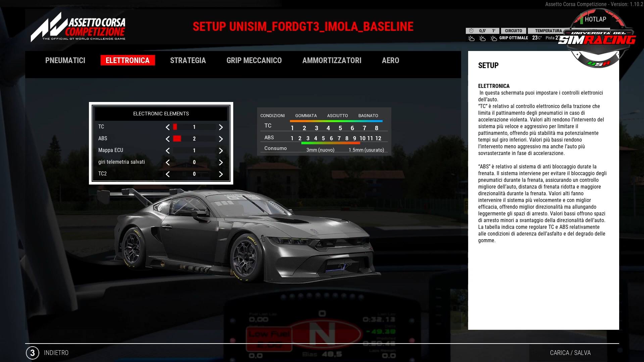Switch to the AMMORTIZZATORI tab

click(x=332, y=60)
